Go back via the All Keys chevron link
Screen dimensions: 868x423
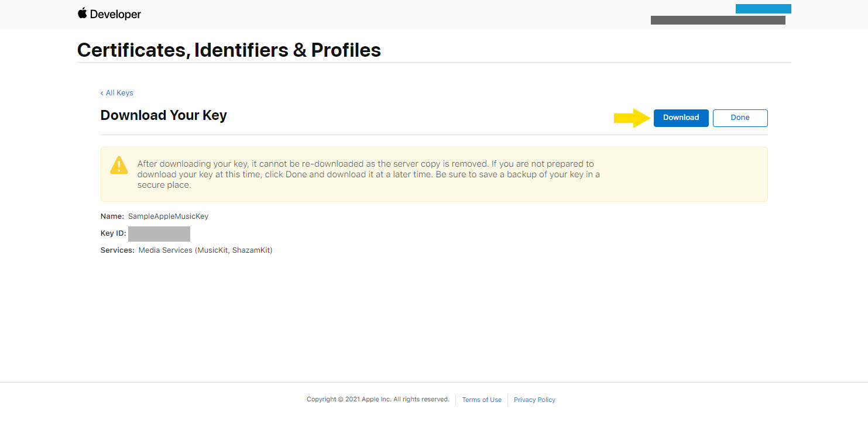[x=117, y=93]
